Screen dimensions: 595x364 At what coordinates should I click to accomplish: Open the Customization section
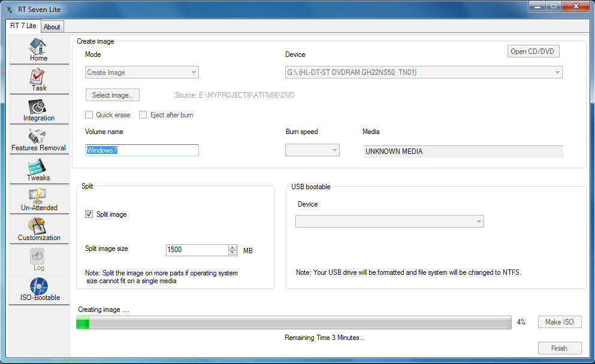[39, 229]
